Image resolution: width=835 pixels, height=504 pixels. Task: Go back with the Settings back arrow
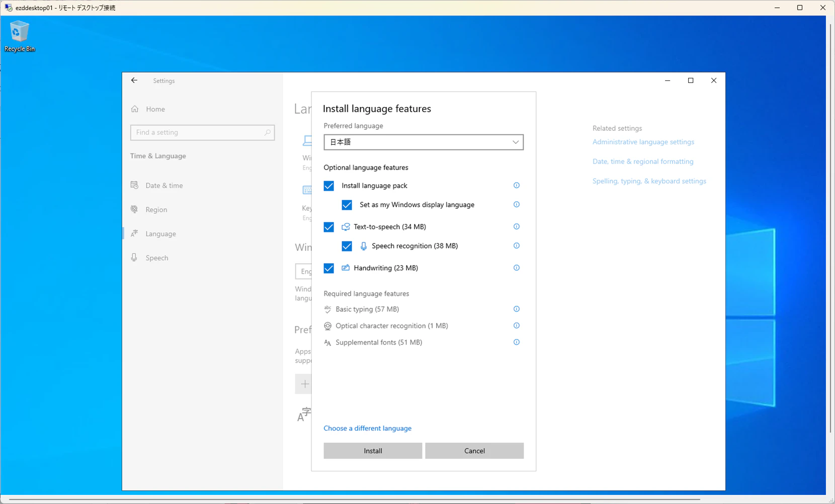coord(134,80)
